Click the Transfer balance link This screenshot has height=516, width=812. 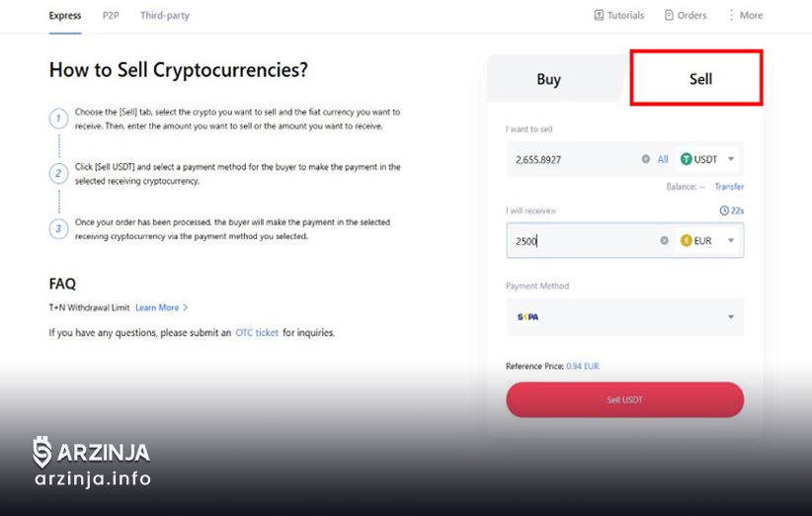pyautogui.click(x=729, y=187)
